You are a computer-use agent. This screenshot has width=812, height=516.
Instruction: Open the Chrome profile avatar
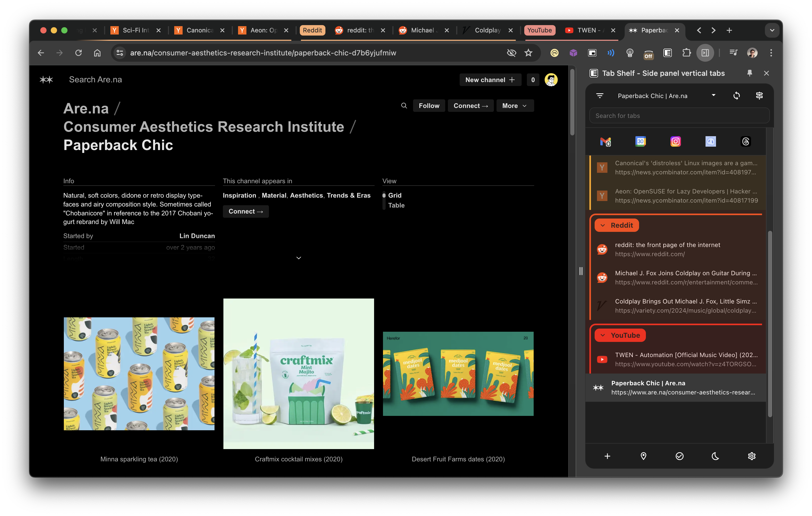752,53
